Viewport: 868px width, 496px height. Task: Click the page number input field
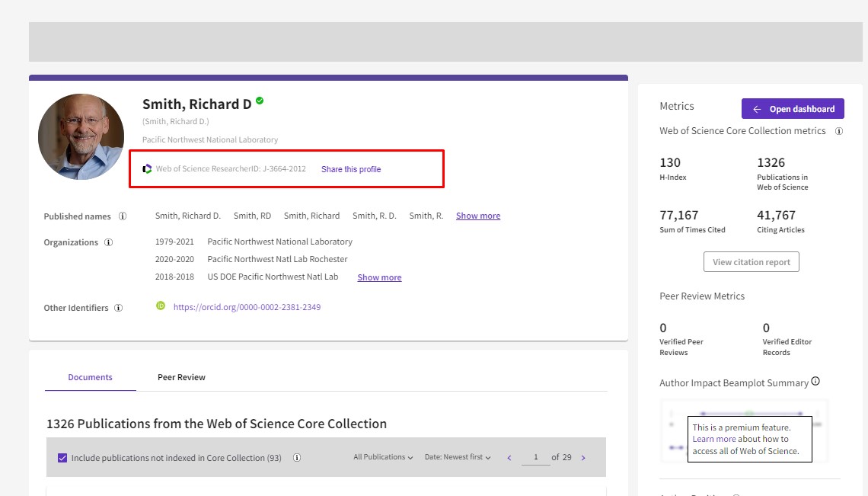[535, 457]
